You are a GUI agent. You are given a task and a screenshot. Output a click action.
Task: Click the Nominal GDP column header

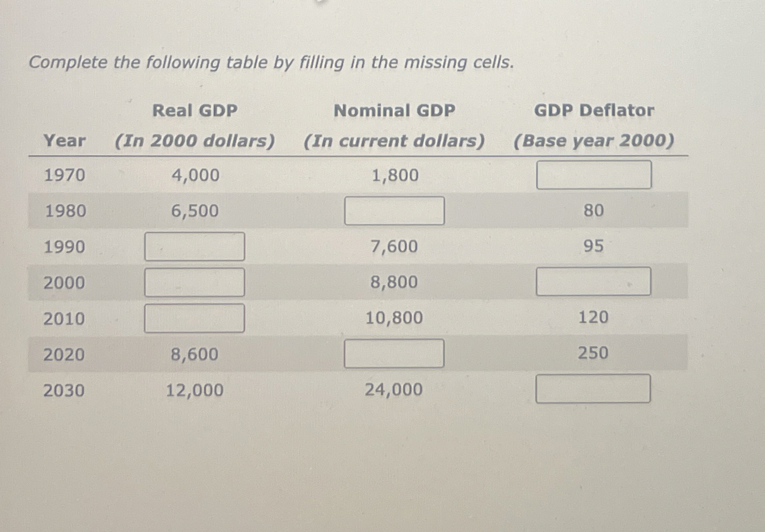click(394, 110)
